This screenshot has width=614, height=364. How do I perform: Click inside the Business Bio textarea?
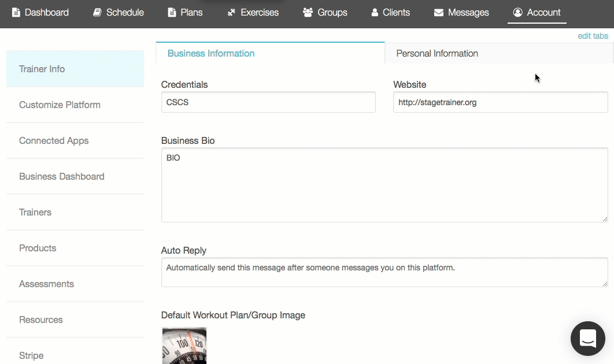(384, 185)
